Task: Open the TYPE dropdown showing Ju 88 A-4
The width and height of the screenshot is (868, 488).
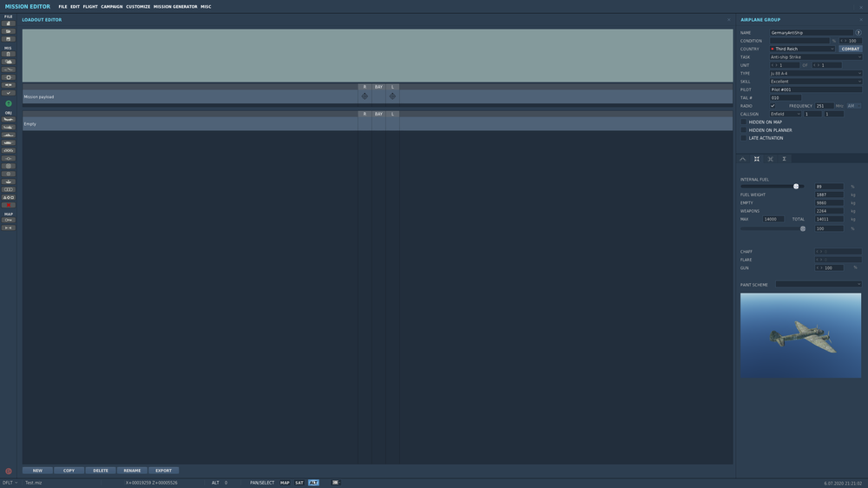Action: tap(815, 73)
